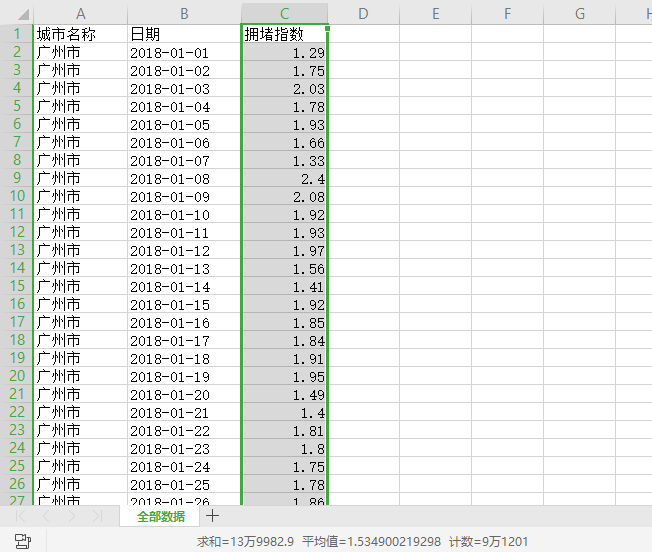
Task: Go to the first sheet navigation arrow
Action: click(x=21, y=517)
